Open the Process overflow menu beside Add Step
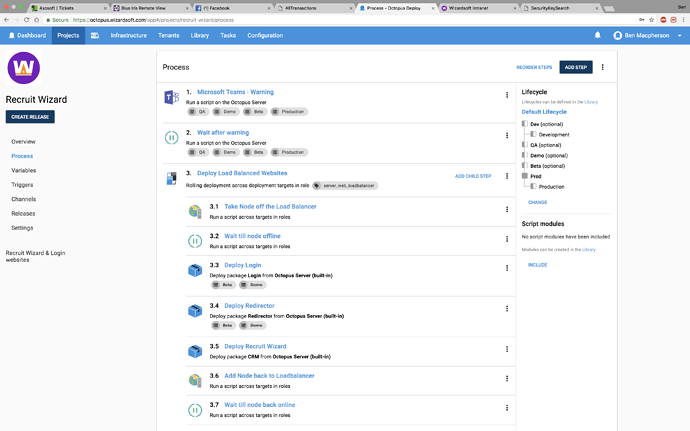The image size is (690, 431). point(603,67)
